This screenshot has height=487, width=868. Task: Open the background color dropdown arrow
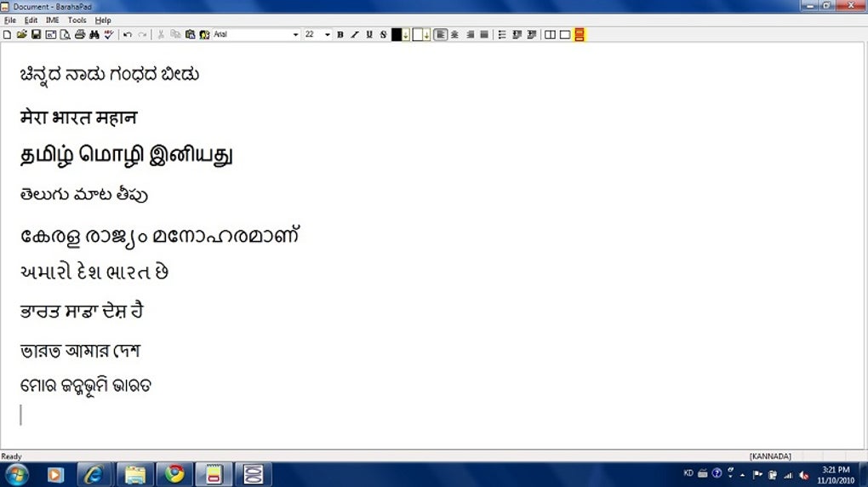(x=427, y=34)
